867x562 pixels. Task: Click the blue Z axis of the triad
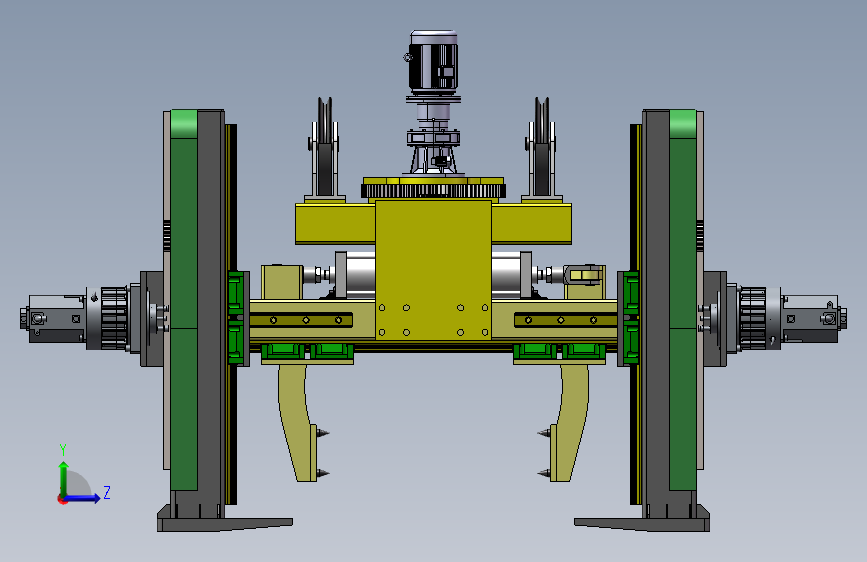tap(83, 498)
